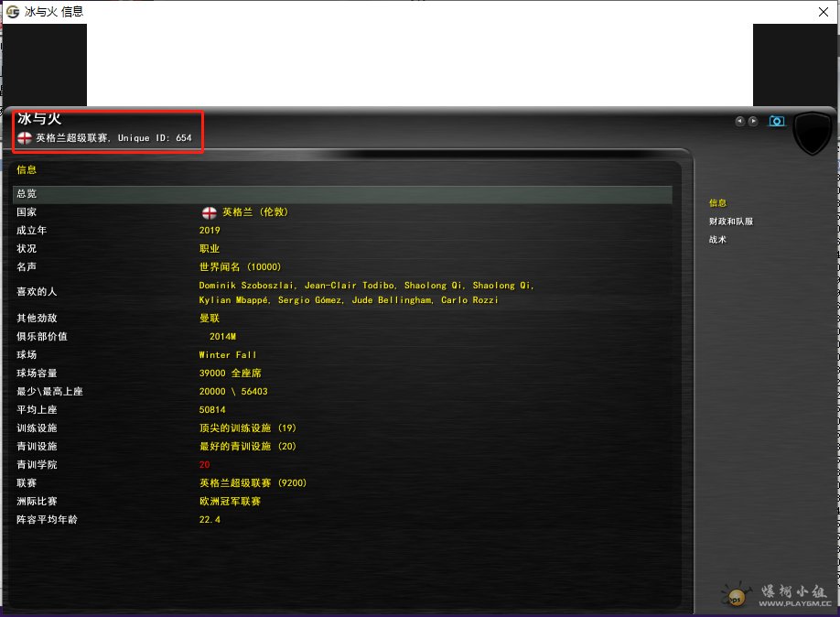The image size is (840, 617).
Task: Click the 总览 section header
Action: [27, 194]
